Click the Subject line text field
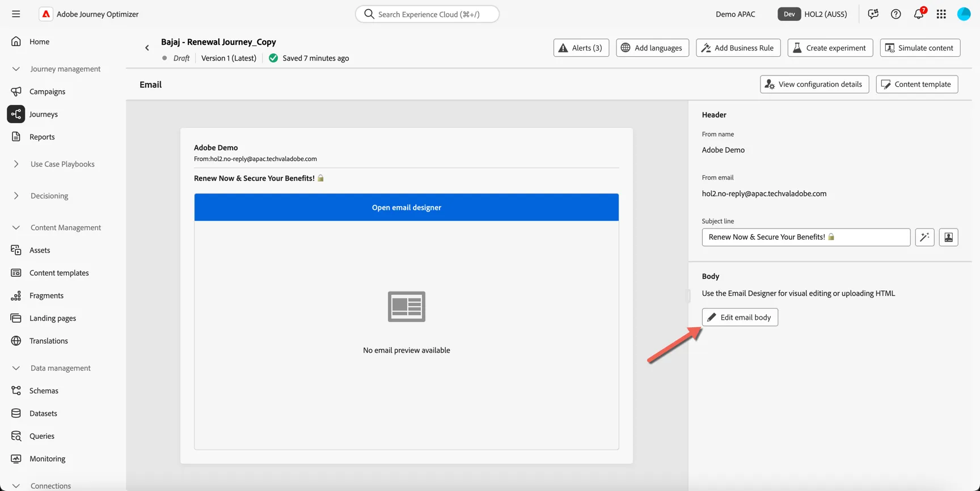This screenshot has height=491, width=980. click(806, 237)
